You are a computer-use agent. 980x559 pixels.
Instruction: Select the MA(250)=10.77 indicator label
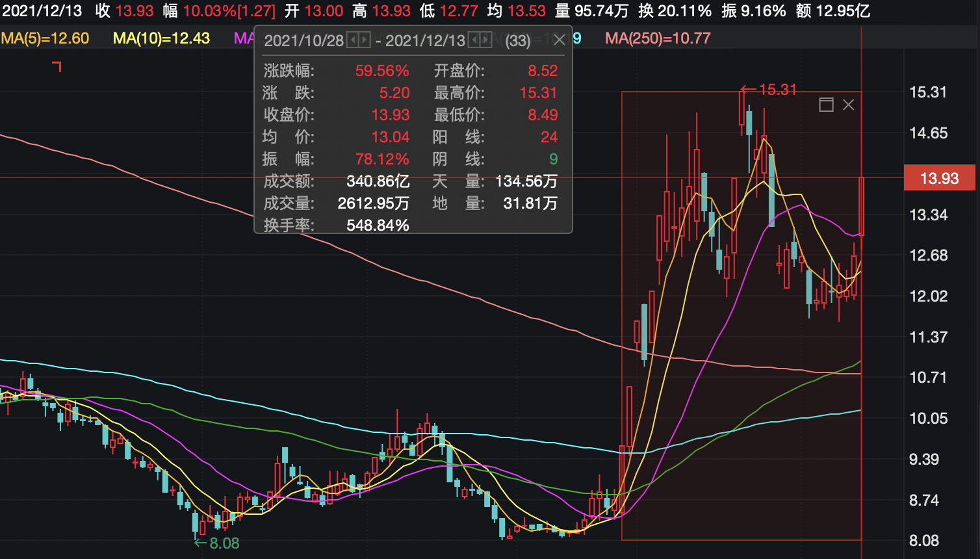click(x=658, y=38)
